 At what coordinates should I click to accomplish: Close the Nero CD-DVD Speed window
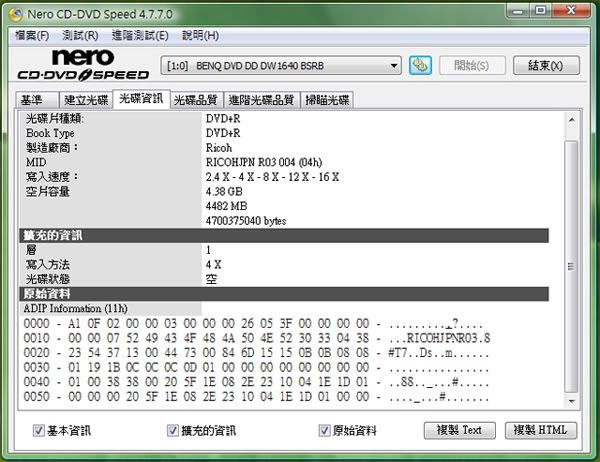click(x=571, y=11)
